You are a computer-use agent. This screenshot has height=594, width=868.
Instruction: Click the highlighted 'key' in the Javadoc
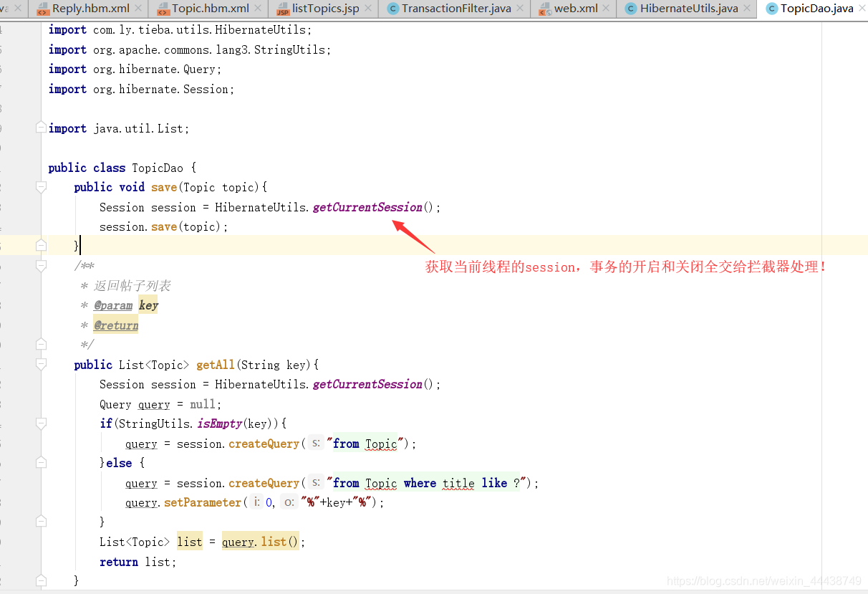point(149,305)
